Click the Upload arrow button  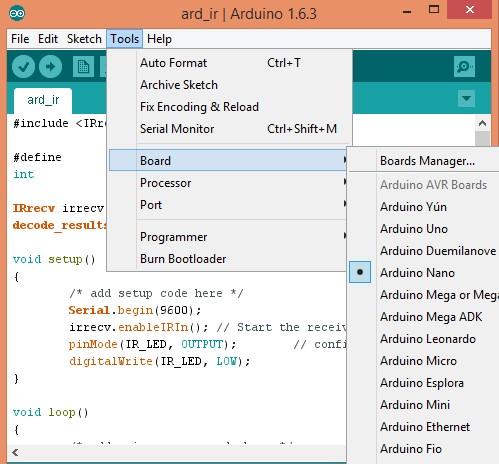coord(50,67)
